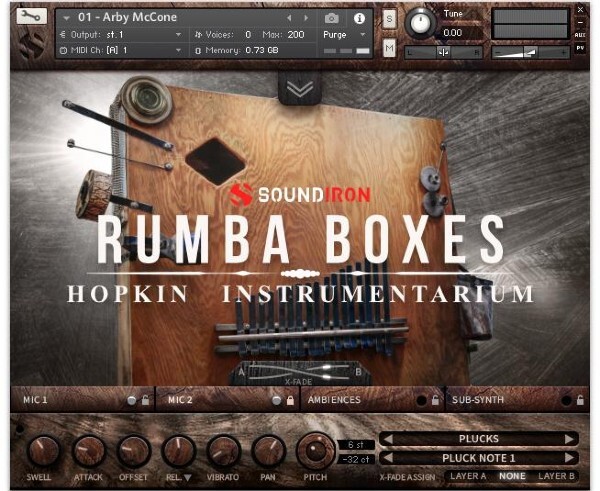Open the REL. dropdown triangle
This screenshot has width=600, height=491.
tap(188, 478)
